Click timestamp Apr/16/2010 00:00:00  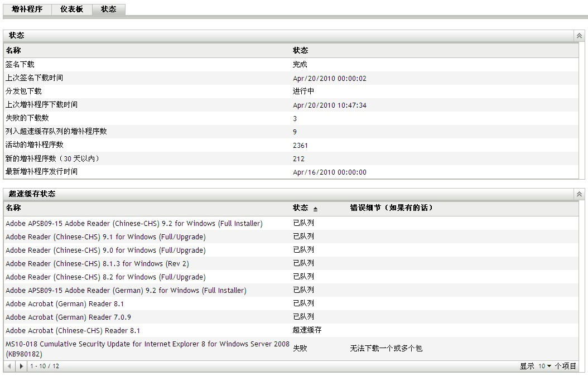330,172
